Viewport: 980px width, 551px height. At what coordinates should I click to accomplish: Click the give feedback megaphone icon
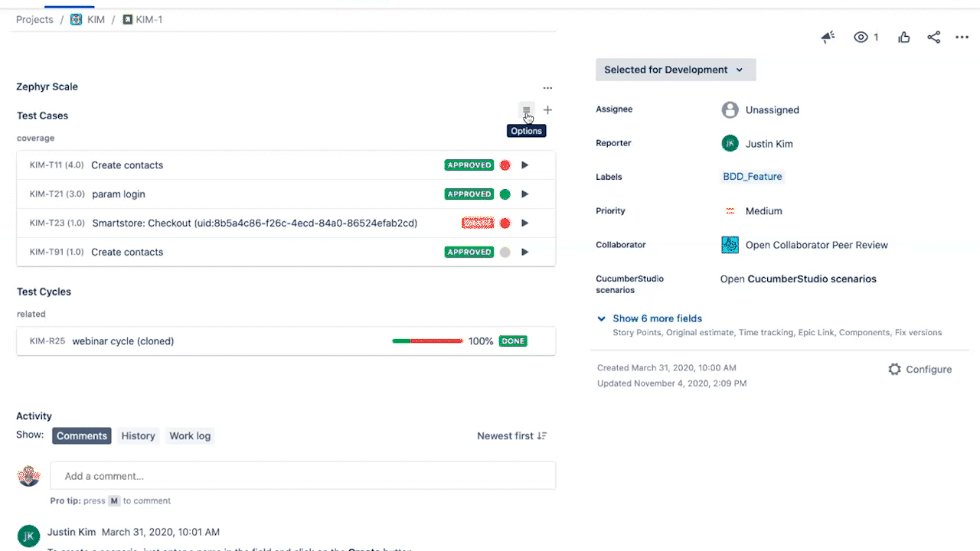coord(828,37)
